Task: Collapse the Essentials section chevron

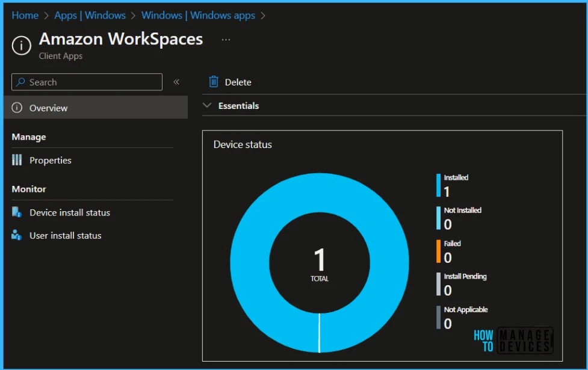Action: coord(207,105)
